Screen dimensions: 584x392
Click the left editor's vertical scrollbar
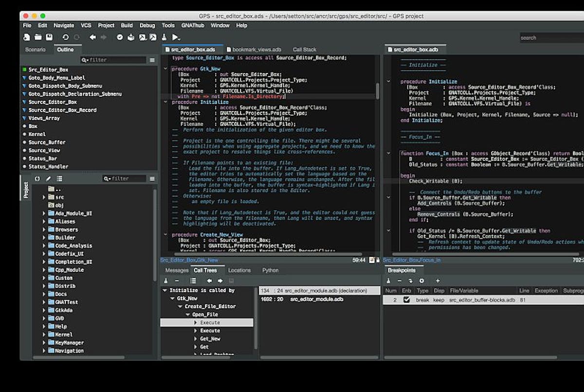pyautogui.click(x=378, y=90)
